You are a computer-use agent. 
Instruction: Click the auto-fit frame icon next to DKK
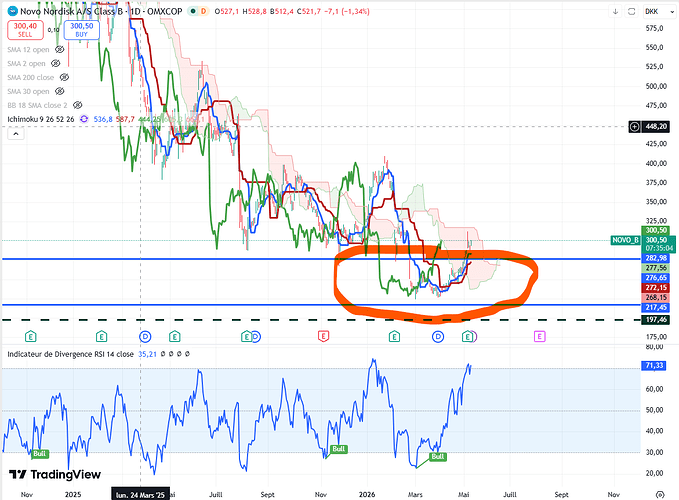tap(631, 12)
